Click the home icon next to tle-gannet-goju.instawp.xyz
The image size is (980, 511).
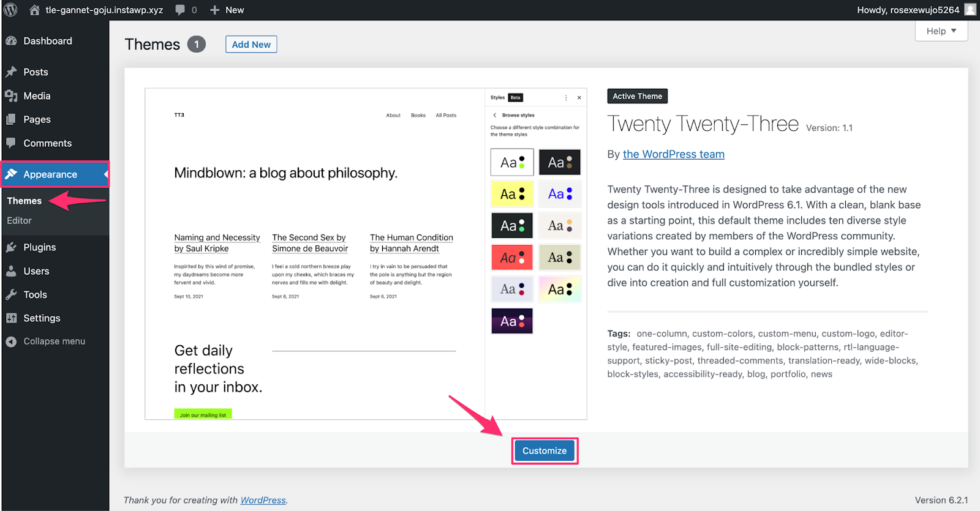tap(33, 9)
